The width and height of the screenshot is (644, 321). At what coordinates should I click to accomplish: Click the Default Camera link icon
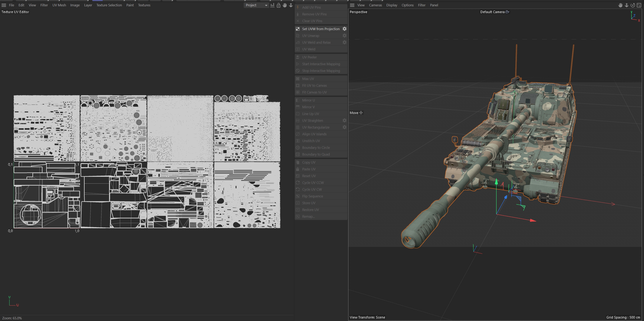click(x=507, y=12)
